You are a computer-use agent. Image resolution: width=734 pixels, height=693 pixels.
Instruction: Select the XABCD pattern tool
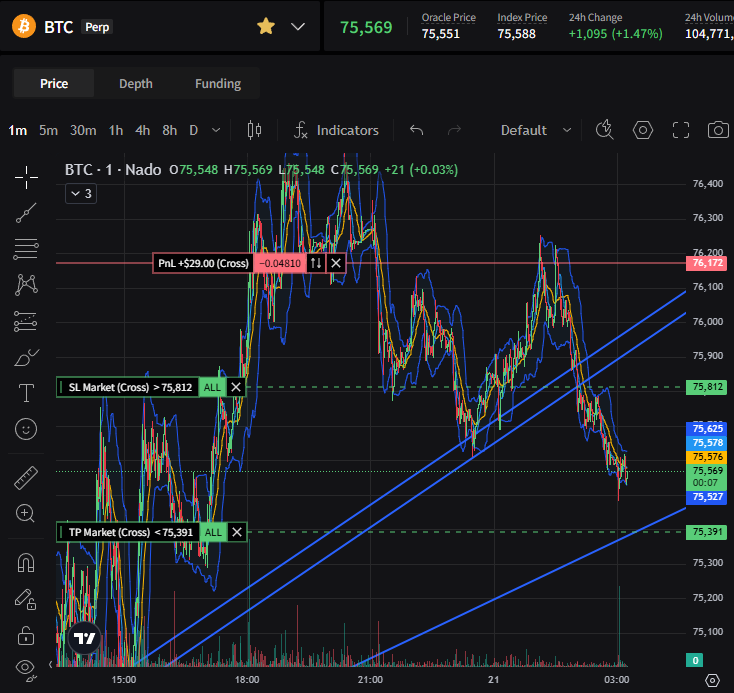click(x=26, y=285)
